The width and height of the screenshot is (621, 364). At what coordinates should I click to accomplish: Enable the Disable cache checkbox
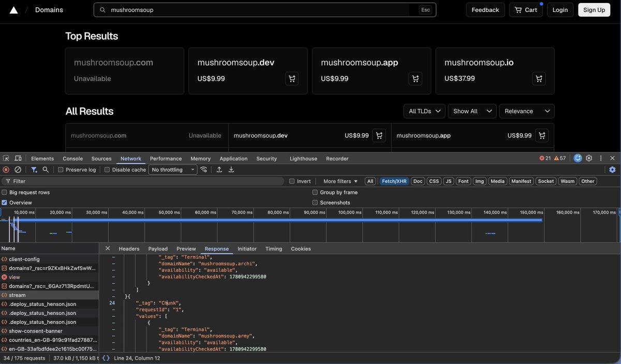(x=107, y=170)
